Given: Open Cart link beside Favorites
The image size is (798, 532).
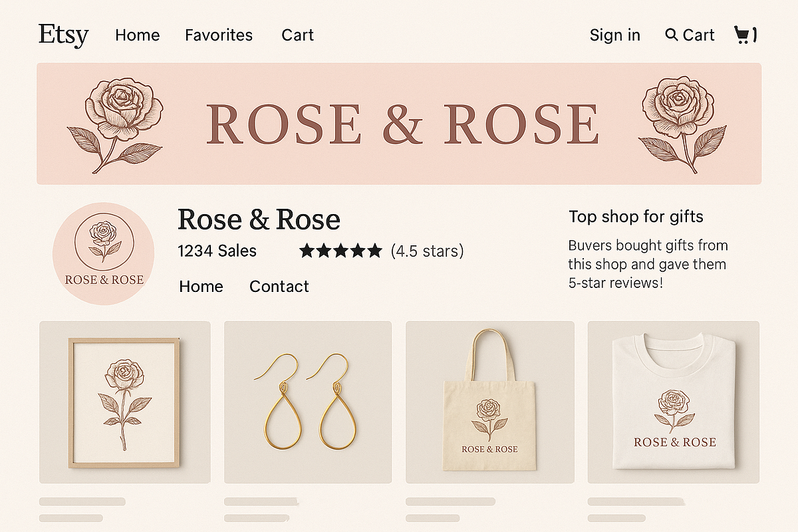Looking at the screenshot, I should point(297,35).
